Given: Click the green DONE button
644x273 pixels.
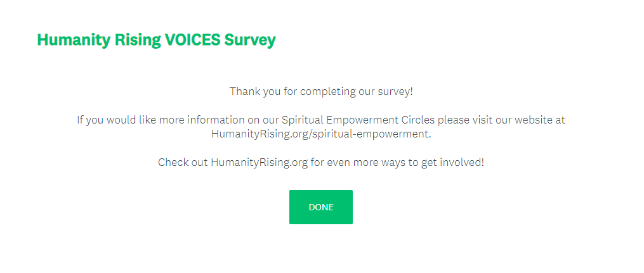Looking at the screenshot, I should pos(321,207).
